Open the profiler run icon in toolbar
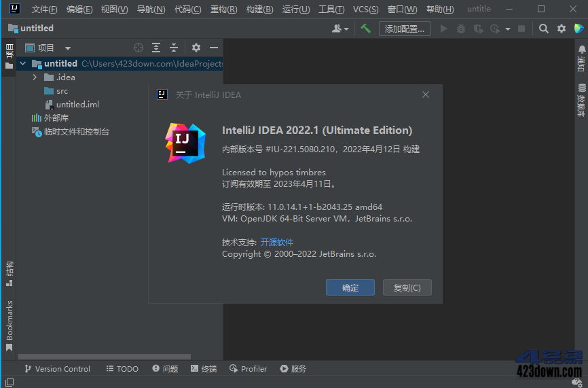 (495, 29)
